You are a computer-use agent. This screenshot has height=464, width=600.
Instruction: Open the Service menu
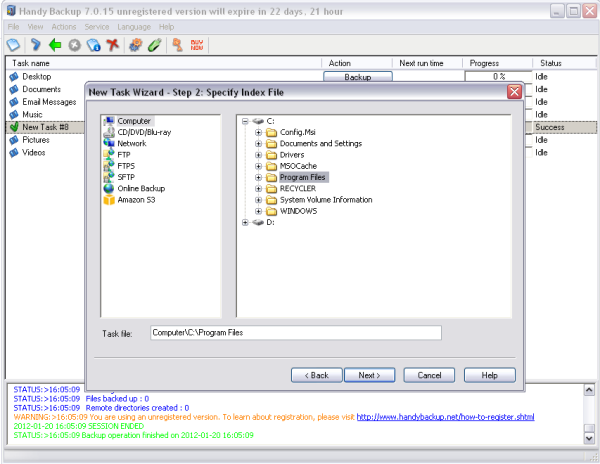(x=97, y=27)
